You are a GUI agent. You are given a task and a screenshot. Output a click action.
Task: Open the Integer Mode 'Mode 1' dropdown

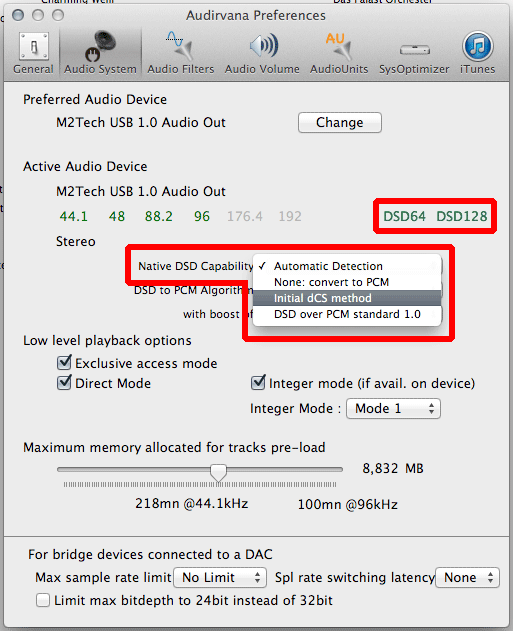tap(393, 408)
